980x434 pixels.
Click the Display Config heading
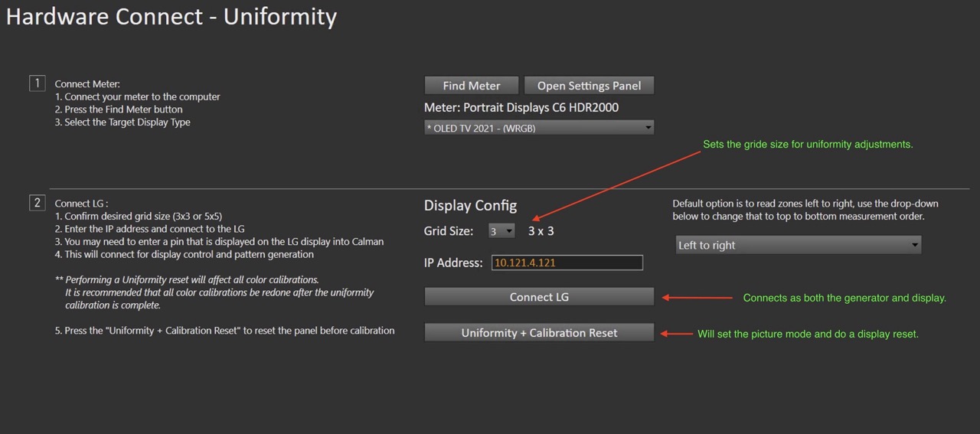(x=470, y=206)
